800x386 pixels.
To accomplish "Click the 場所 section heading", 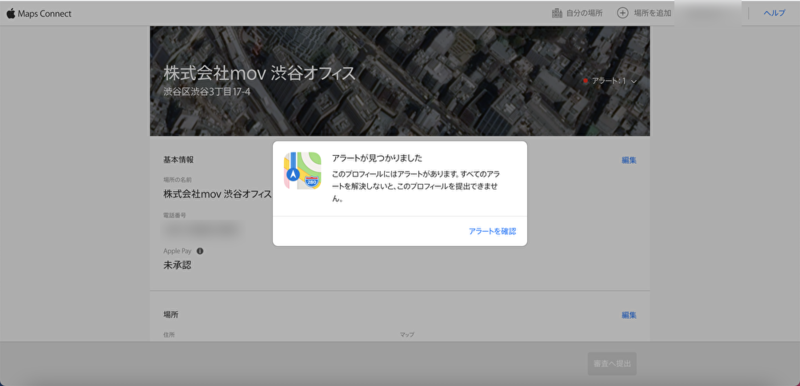I will coord(171,315).
